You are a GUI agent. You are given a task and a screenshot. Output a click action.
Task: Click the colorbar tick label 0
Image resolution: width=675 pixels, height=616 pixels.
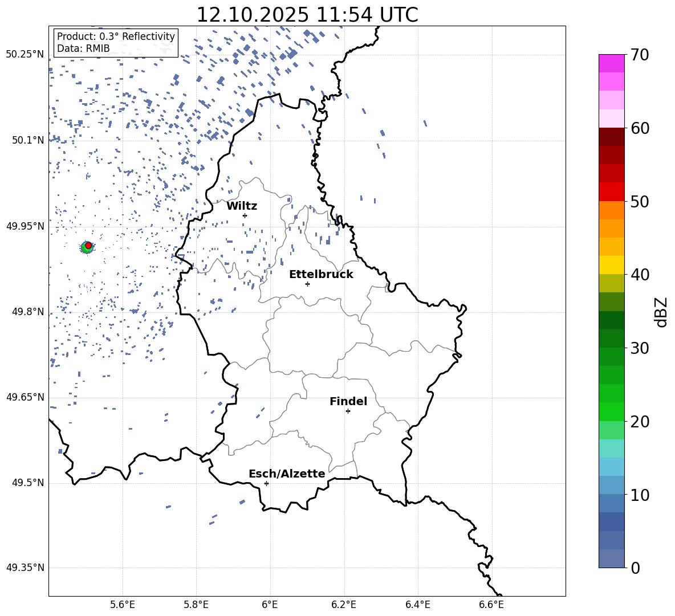tap(636, 568)
